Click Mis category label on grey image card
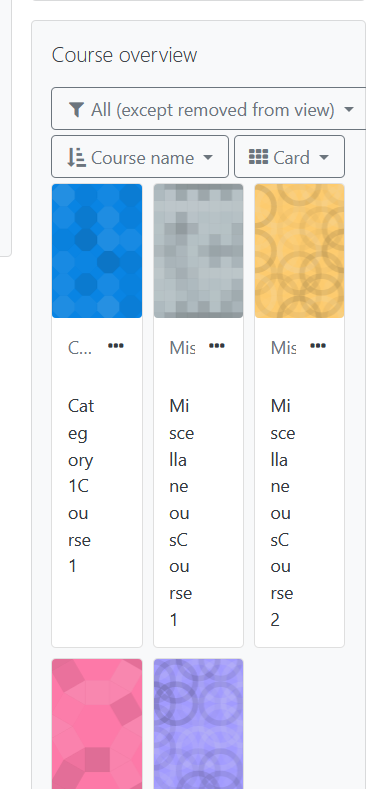 182,347
